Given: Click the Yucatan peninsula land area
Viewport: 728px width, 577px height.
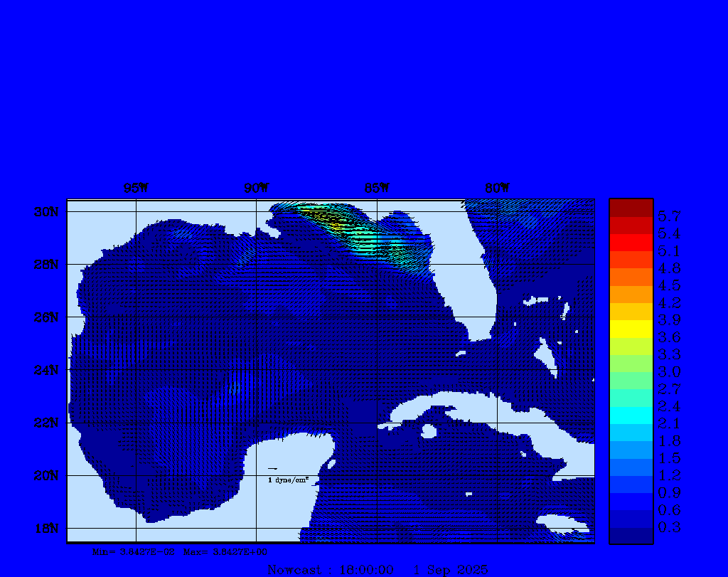Looking at the screenshot, I should (x=291, y=462).
